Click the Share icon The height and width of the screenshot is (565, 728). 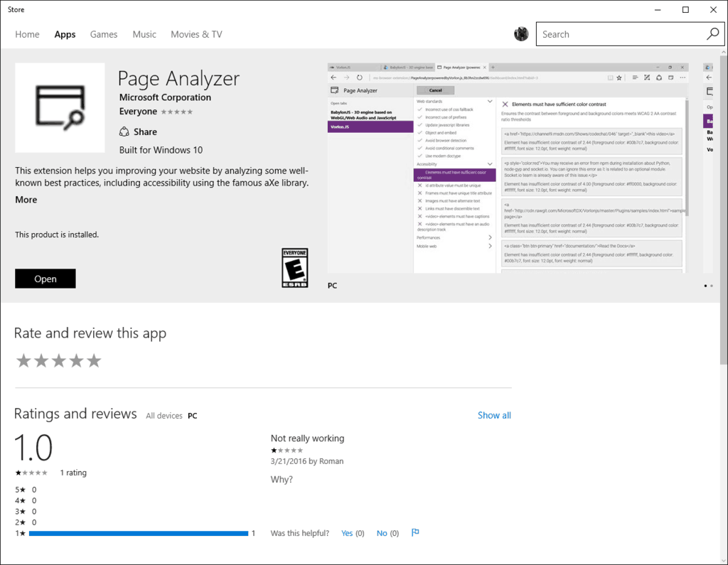pyautogui.click(x=124, y=132)
